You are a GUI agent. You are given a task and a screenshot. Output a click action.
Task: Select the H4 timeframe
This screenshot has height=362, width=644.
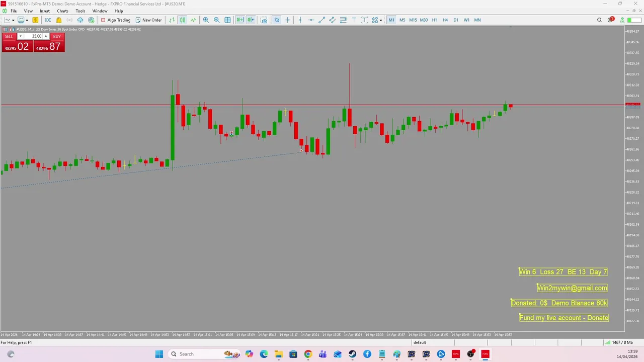click(445, 20)
